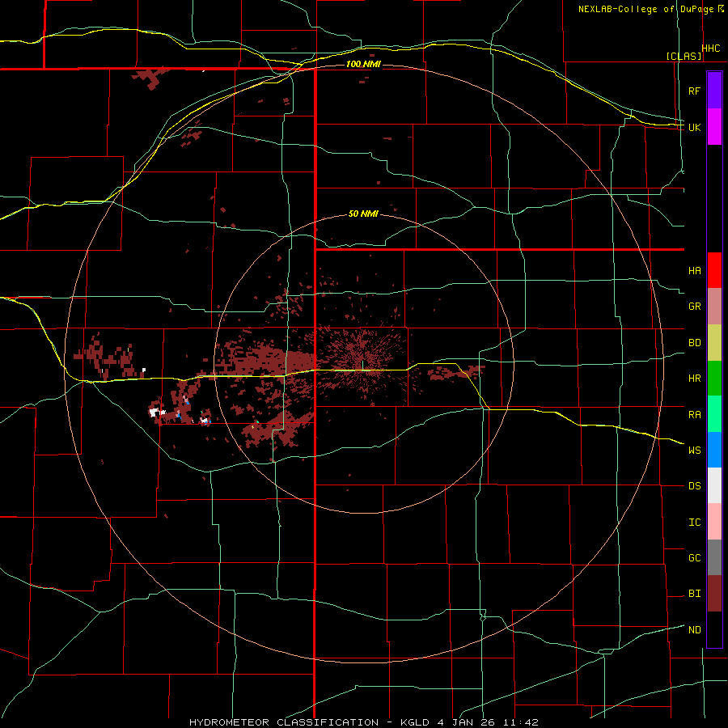This screenshot has height=728, width=728.
Task: Click the IC legend label
Action: [694, 523]
